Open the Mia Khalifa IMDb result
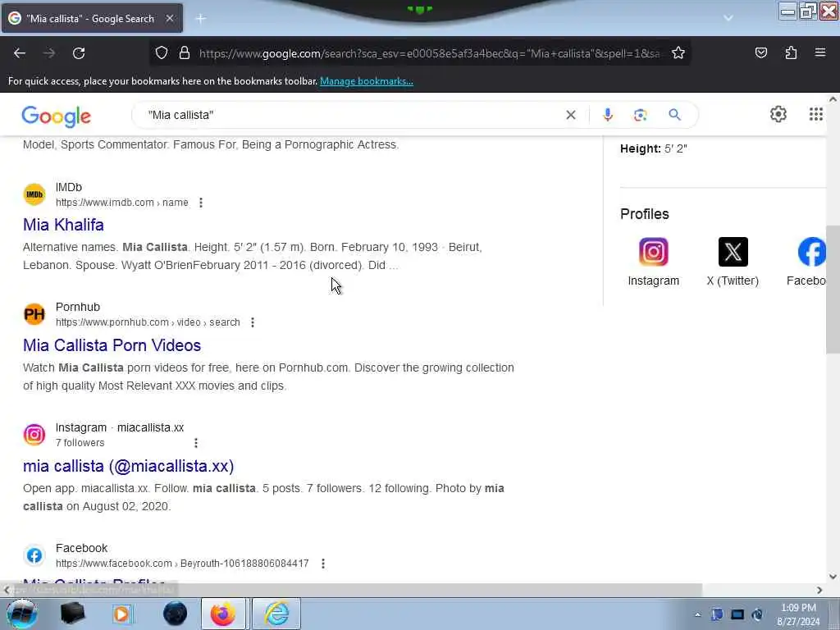 [x=63, y=225]
